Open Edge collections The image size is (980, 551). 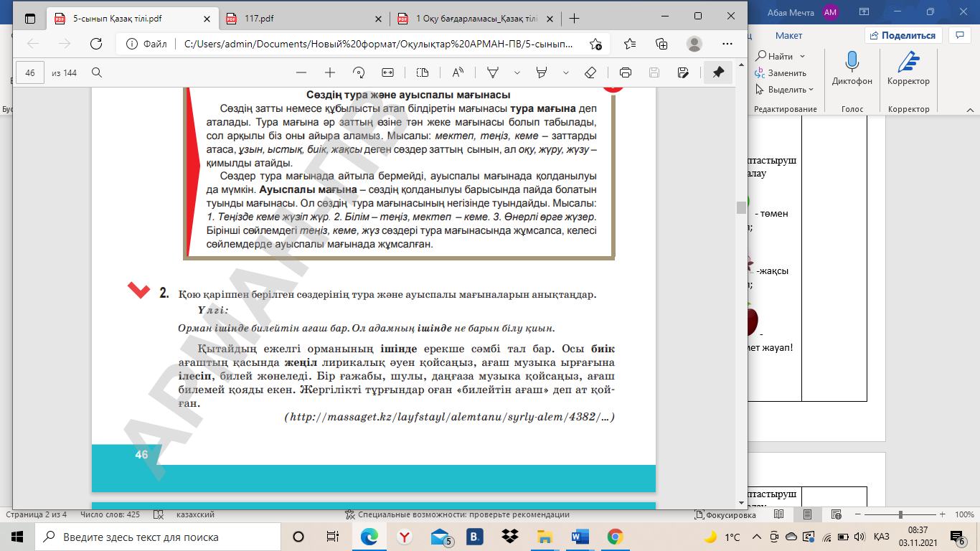(x=661, y=44)
